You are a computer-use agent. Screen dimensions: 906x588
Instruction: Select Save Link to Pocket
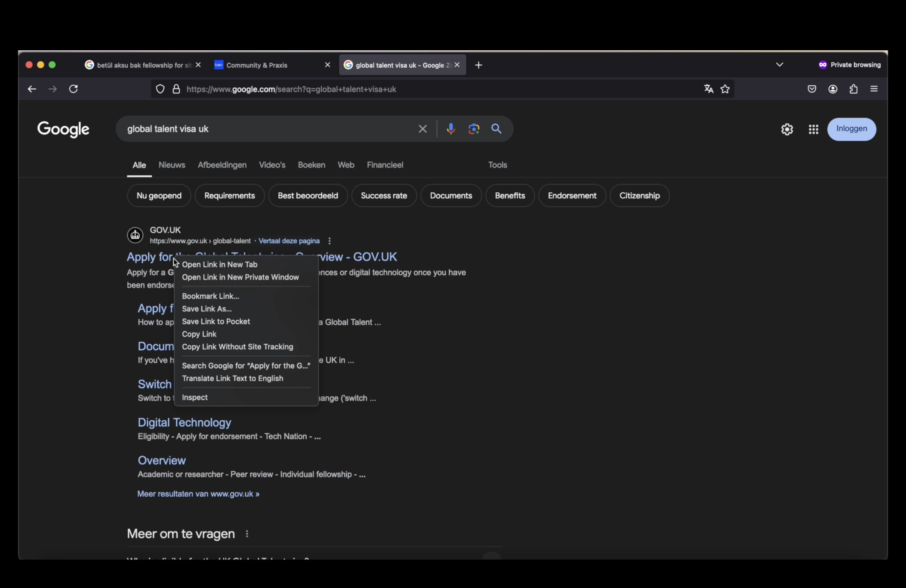tap(246, 321)
